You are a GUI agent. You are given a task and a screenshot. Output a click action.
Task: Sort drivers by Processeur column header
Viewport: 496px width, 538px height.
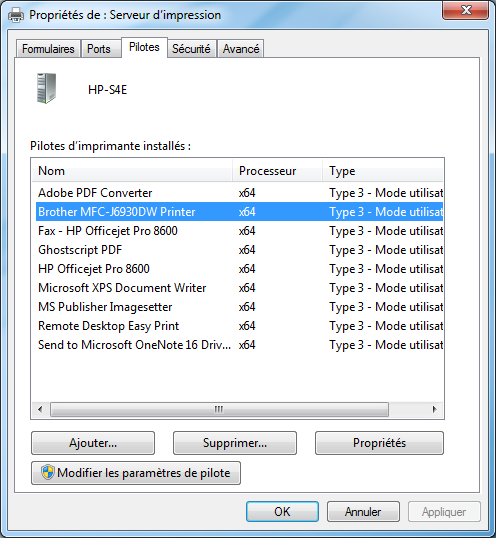tap(277, 171)
